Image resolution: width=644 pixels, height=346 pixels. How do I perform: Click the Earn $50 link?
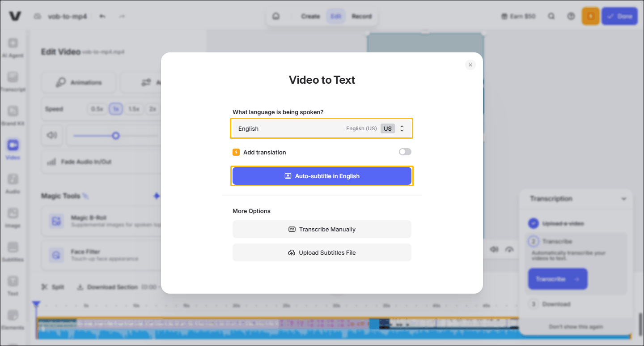click(519, 17)
